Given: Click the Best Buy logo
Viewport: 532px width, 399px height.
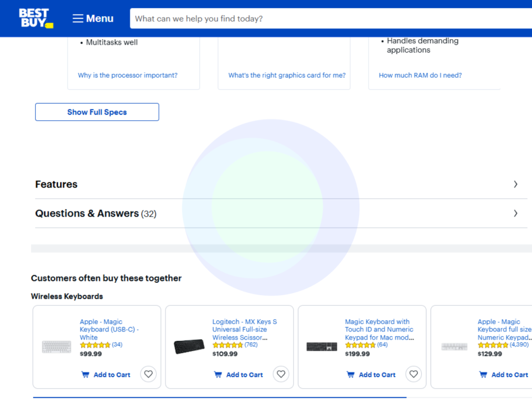Looking at the screenshot, I should coord(36,18).
